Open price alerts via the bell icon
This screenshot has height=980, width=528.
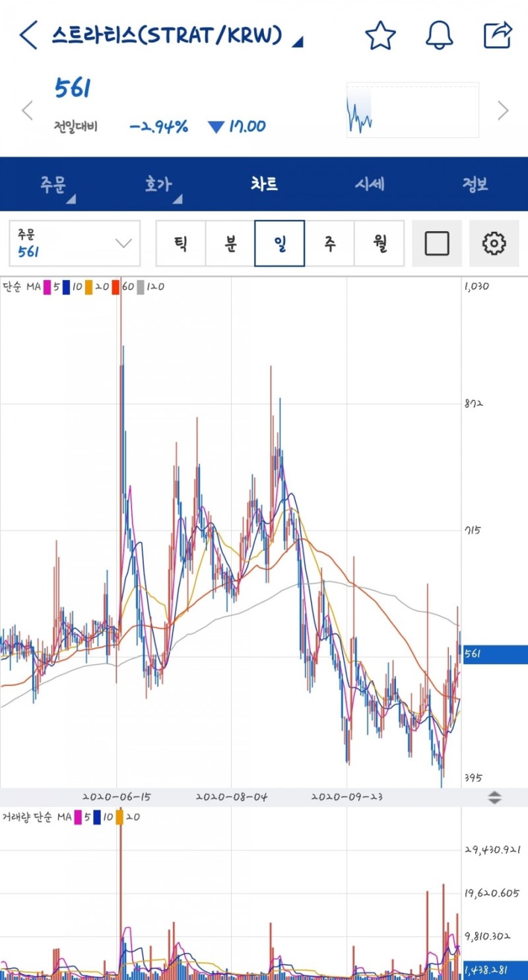pyautogui.click(x=439, y=36)
